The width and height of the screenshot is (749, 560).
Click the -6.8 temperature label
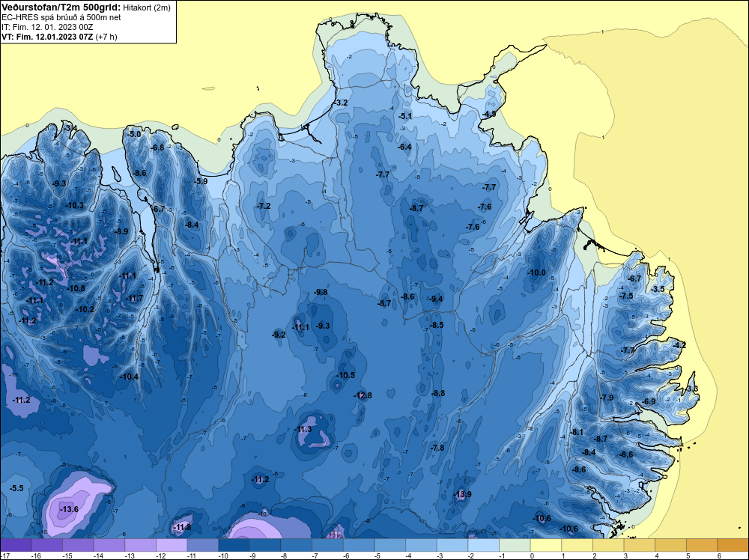157,147
